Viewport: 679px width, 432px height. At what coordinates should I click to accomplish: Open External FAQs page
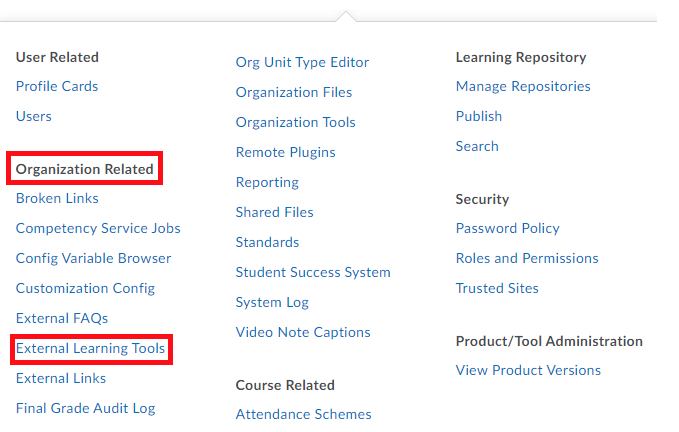point(62,318)
